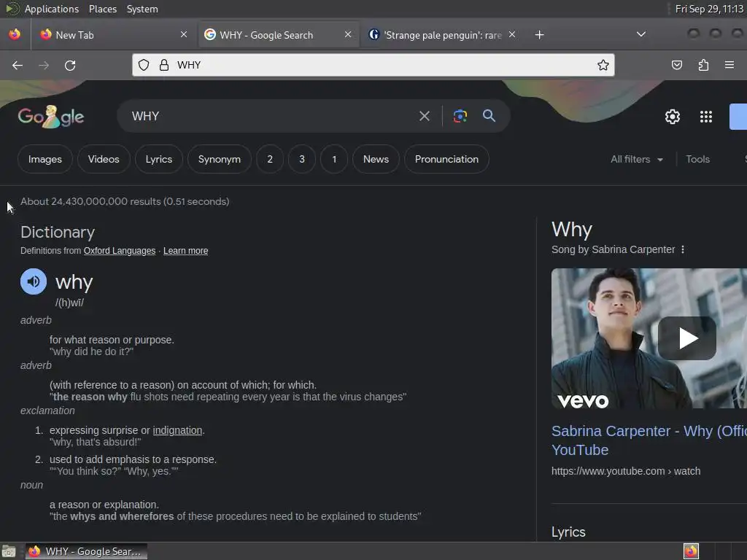Click the forward navigation arrow
This screenshot has height=560, width=747.
(x=44, y=65)
